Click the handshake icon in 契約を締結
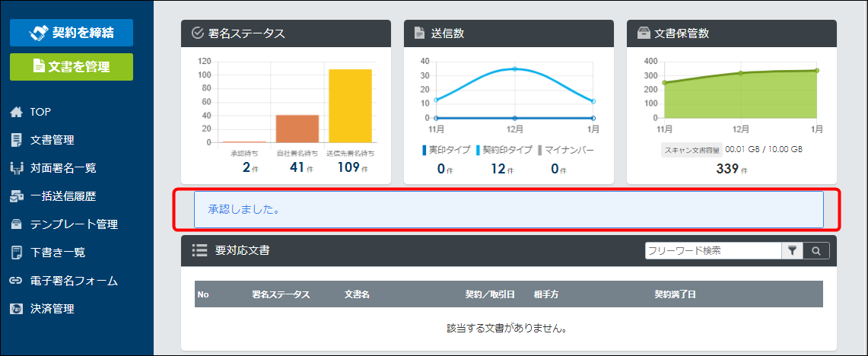This screenshot has height=356, width=868. click(38, 33)
